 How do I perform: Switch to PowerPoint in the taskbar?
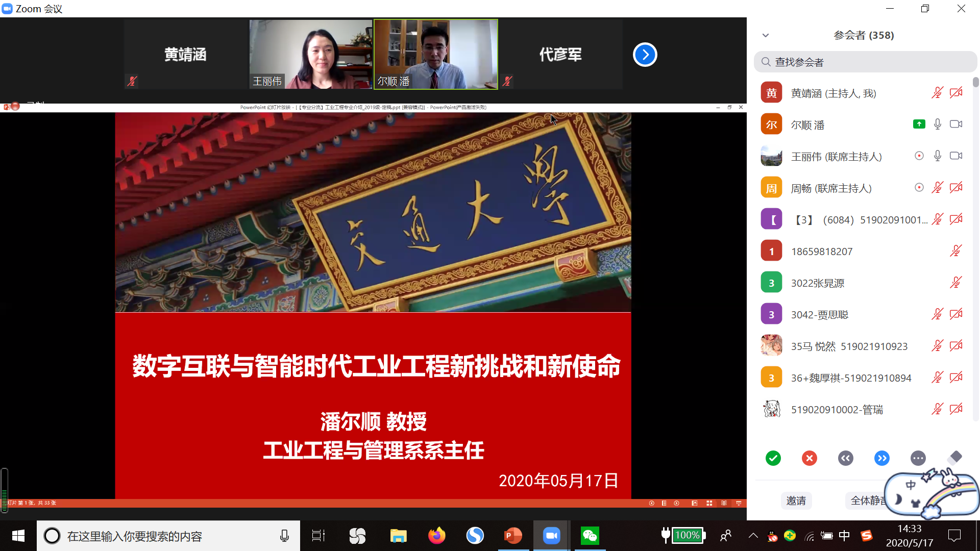513,536
